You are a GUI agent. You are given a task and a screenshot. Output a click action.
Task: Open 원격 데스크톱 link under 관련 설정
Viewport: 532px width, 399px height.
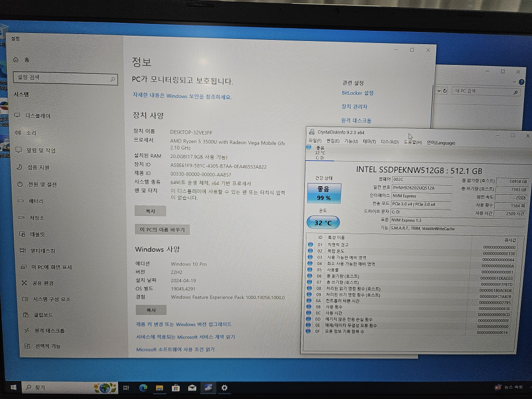(356, 120)
